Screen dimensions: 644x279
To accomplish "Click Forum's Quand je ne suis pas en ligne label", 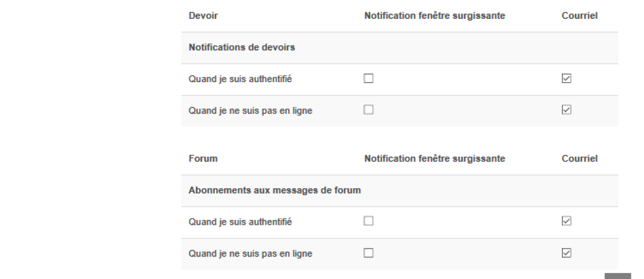I will coord(250,253).
